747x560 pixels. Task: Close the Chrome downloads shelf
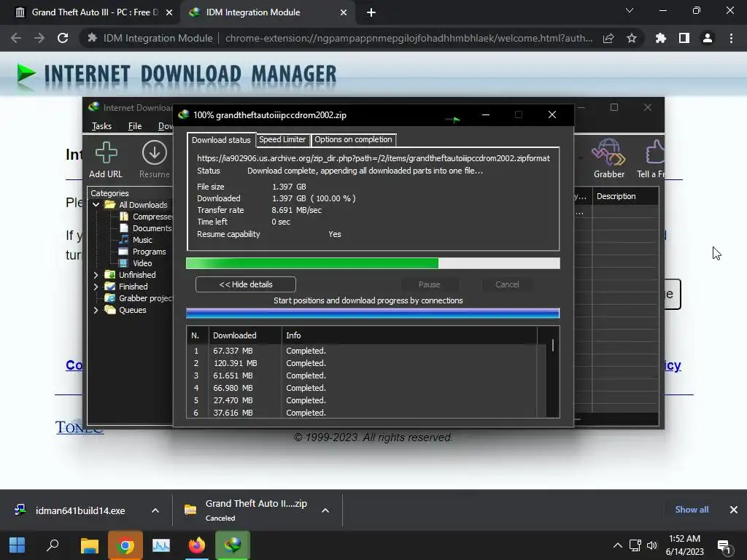[734, 510]
